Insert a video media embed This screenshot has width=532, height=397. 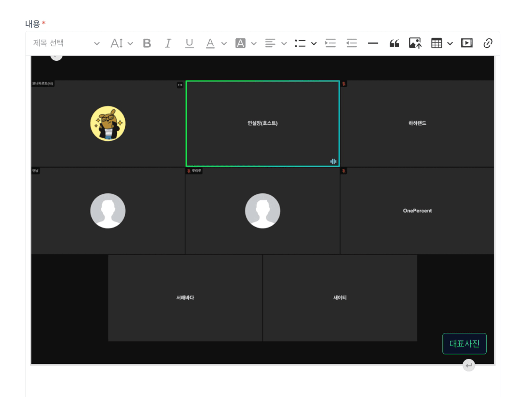(467, 43)
